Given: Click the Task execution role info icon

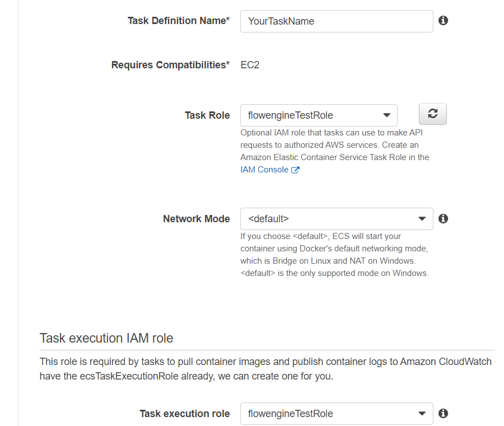Looking at the screenshot, I should point(443,413).
